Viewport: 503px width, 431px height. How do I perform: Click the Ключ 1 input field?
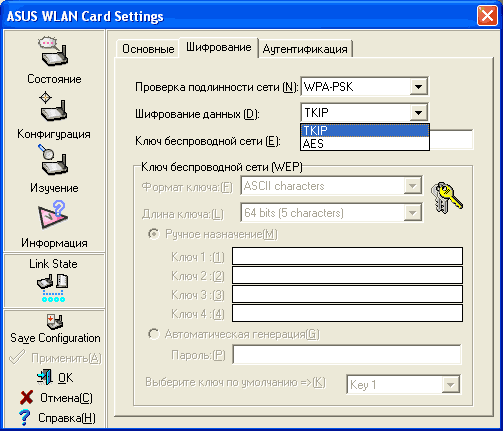(347, 256)
